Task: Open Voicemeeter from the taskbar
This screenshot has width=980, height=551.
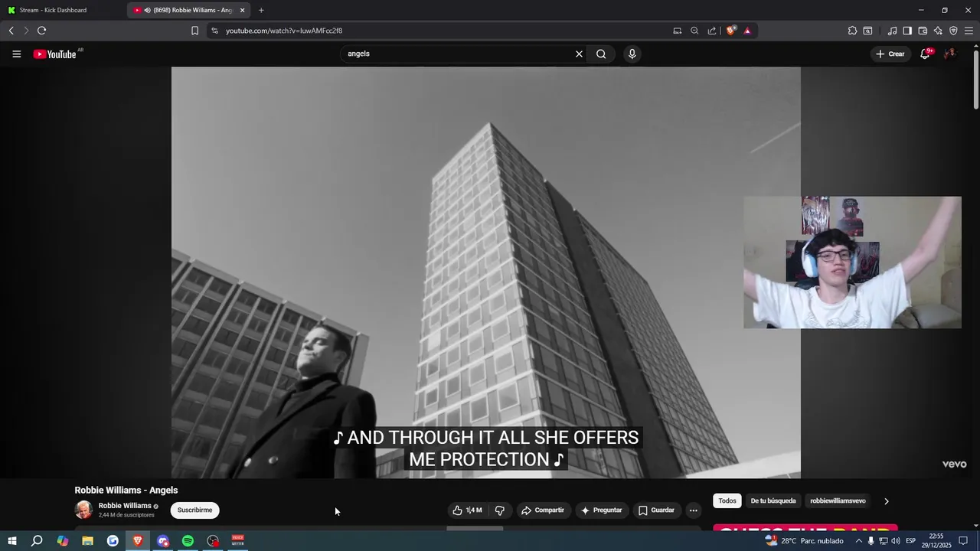Action: (238, 541)
